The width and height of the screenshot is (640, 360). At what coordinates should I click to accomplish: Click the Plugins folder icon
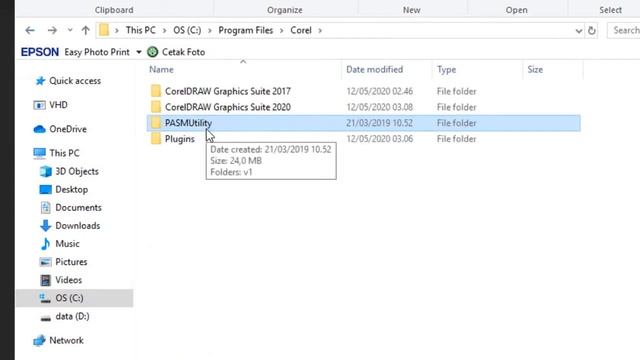pos(156,139)
